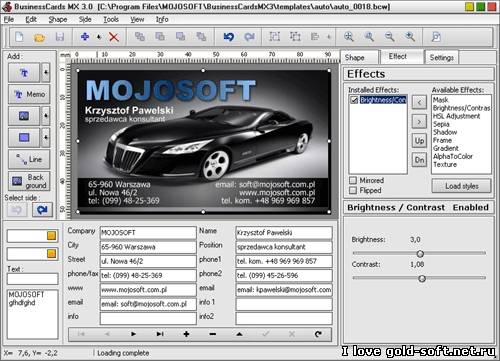This screenshot has width=500, height=361.
Task: Click the Load styles button
Action: [462, 186]
